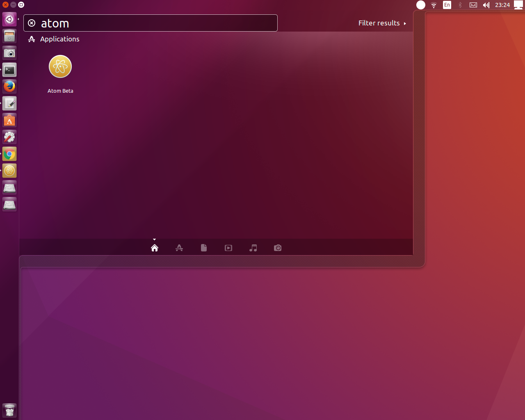Image resolution: width=525 pixels, height=420 pixels.
Task: Click the Ubuntu Dash launcher button
Action: pos(9,19)
